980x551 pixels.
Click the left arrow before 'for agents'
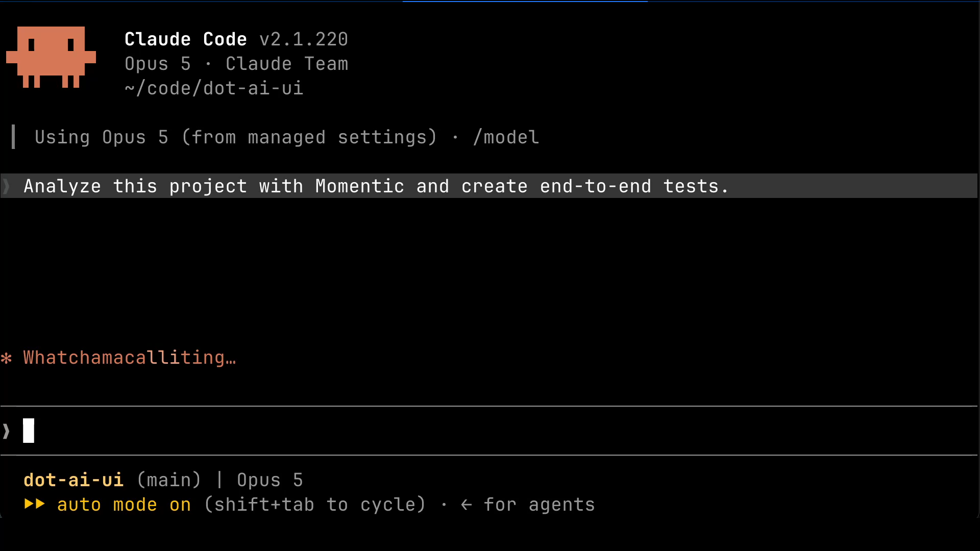click(466, 505)
